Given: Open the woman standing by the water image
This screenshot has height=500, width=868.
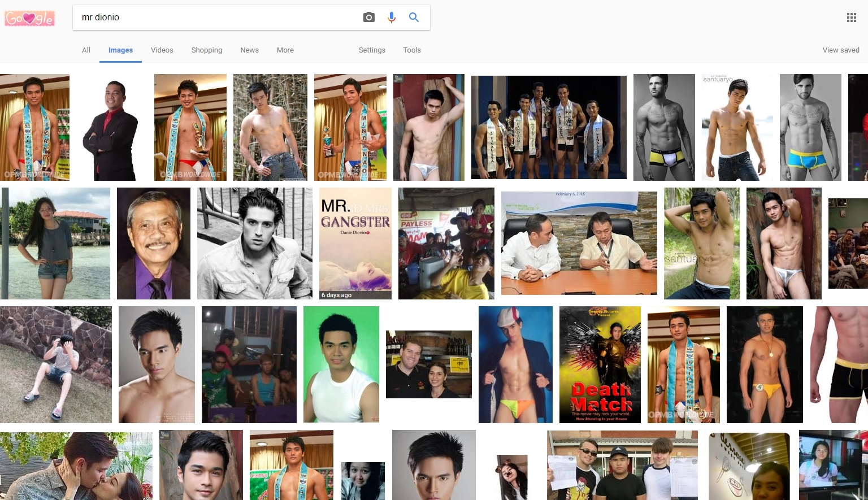Looking at the screenshot, I should (56, 244).
